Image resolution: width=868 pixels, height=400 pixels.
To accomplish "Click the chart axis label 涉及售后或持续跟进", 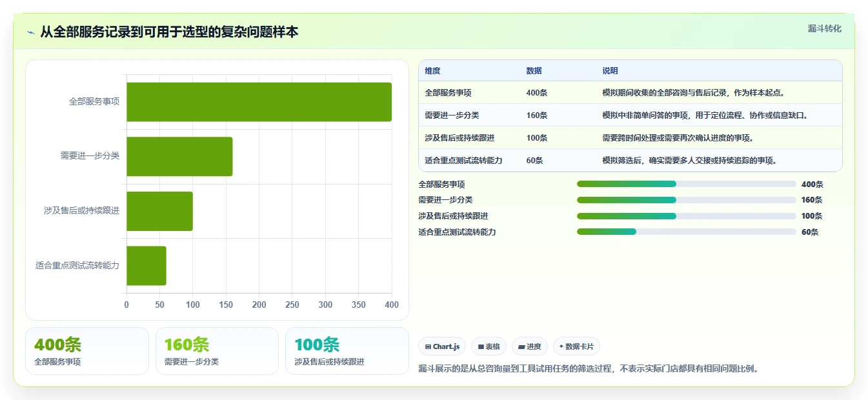I will pyautogui.click(x=81, y=211).
